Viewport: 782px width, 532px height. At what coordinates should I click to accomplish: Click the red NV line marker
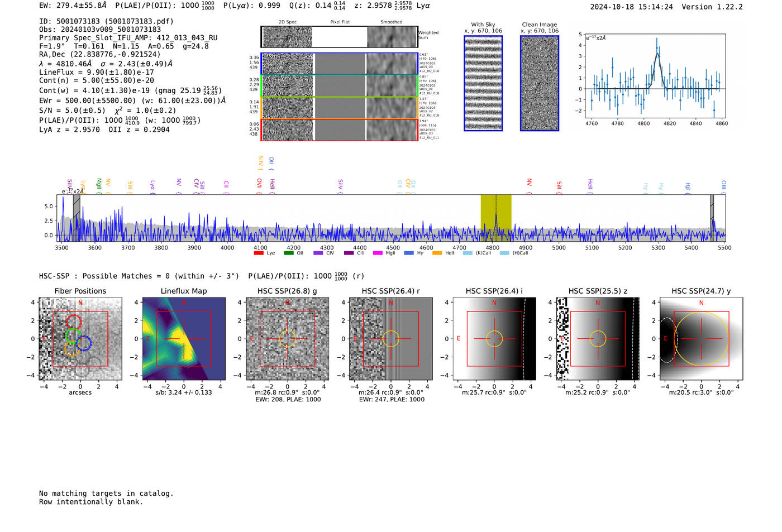[529, 186]
